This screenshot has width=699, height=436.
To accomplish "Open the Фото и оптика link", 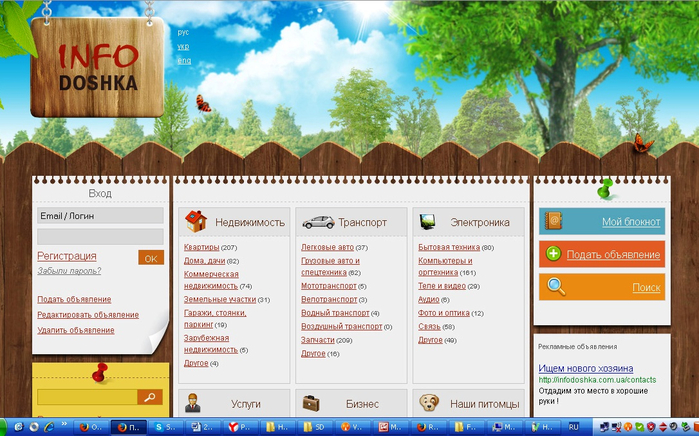I will (444, 313).
